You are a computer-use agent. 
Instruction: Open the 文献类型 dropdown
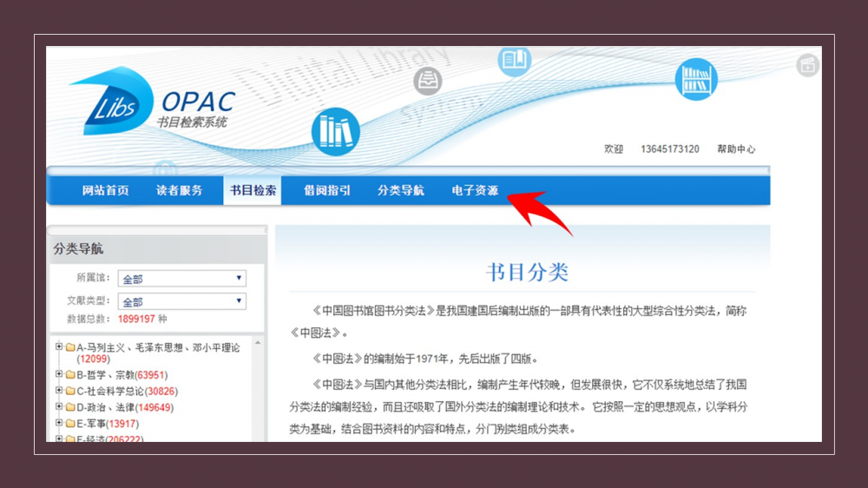click(x=181, y=302)
